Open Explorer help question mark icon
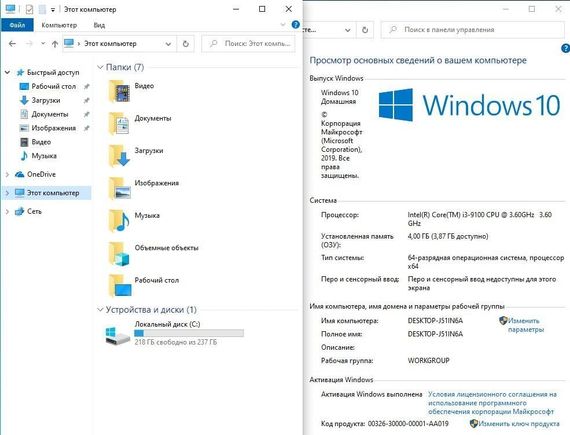Screen dimensions: 570x435 pyautogui.click(x=296, y=25)
